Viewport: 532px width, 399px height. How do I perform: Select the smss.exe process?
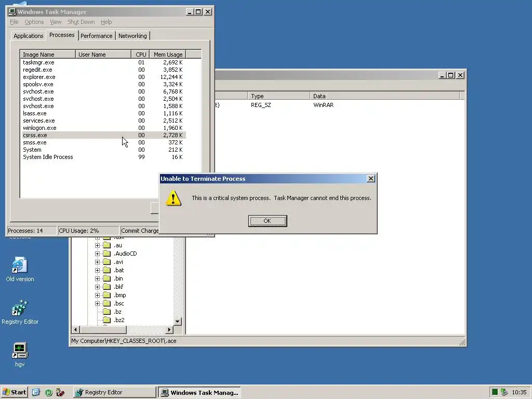pos(103,142)
